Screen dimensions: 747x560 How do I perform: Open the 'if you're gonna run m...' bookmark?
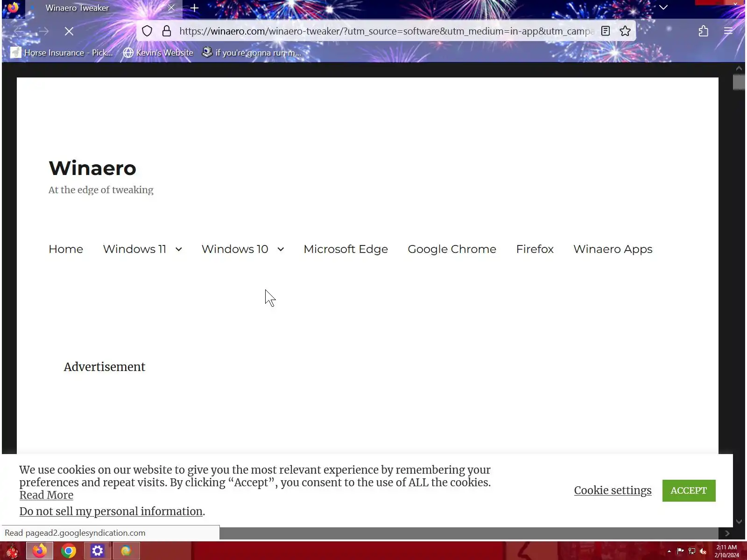tap(251, 53)
